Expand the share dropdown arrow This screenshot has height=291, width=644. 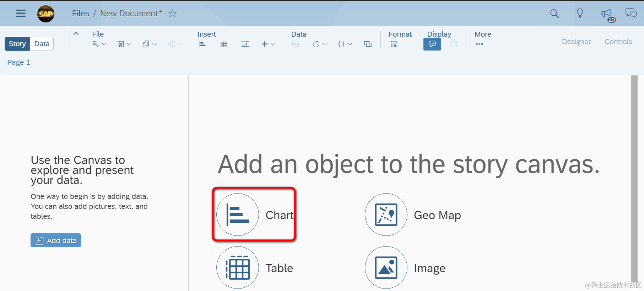coord(180,44)
